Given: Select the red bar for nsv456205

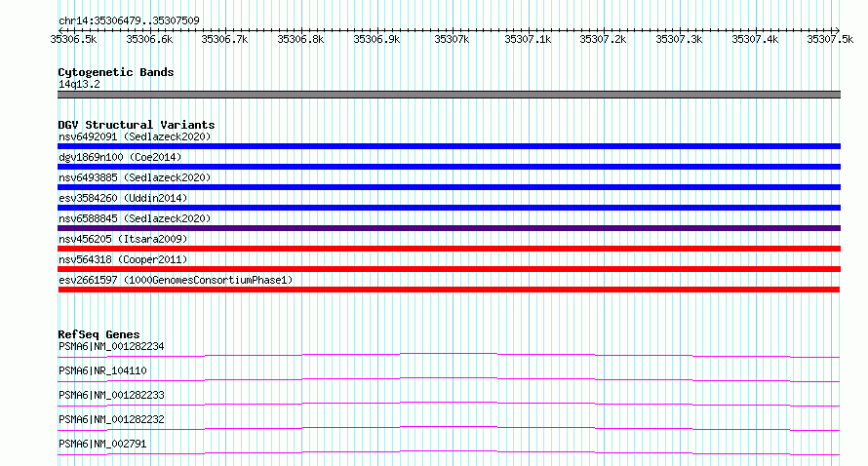Looking at the screenshot, I should tap(449, 249).
